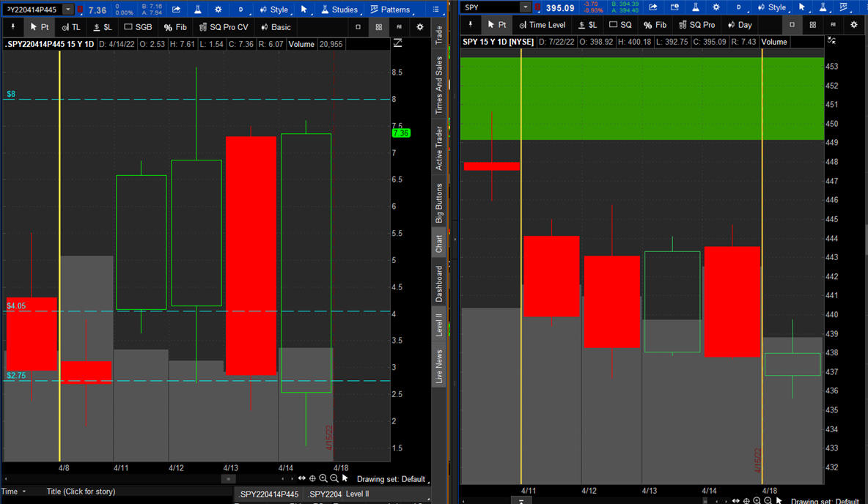The width and height of the screenshot is (868, 504).
Task: Click the zoom-out magnifier below left chart
Action: click(334, 478)
